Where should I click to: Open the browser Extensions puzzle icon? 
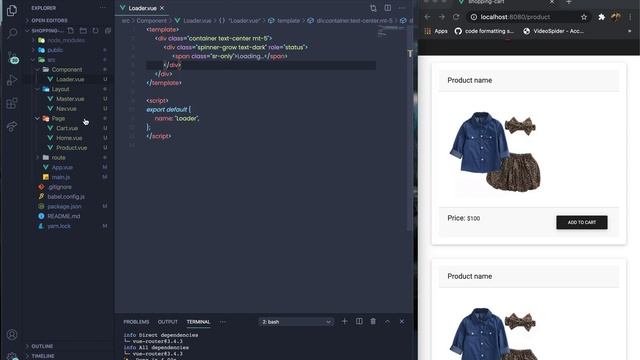click(601, 17)
